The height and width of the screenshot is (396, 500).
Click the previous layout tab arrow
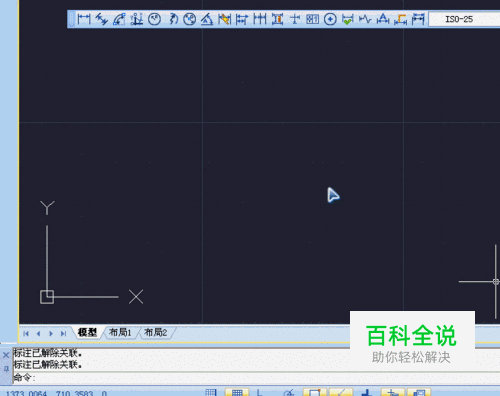click(39, 333)
